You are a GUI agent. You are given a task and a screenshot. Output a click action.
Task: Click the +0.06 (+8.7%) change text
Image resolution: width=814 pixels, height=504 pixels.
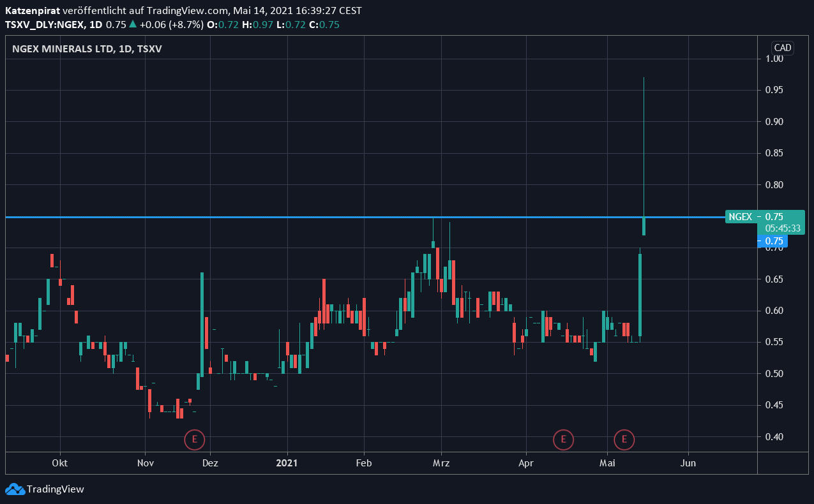point(172,25)
